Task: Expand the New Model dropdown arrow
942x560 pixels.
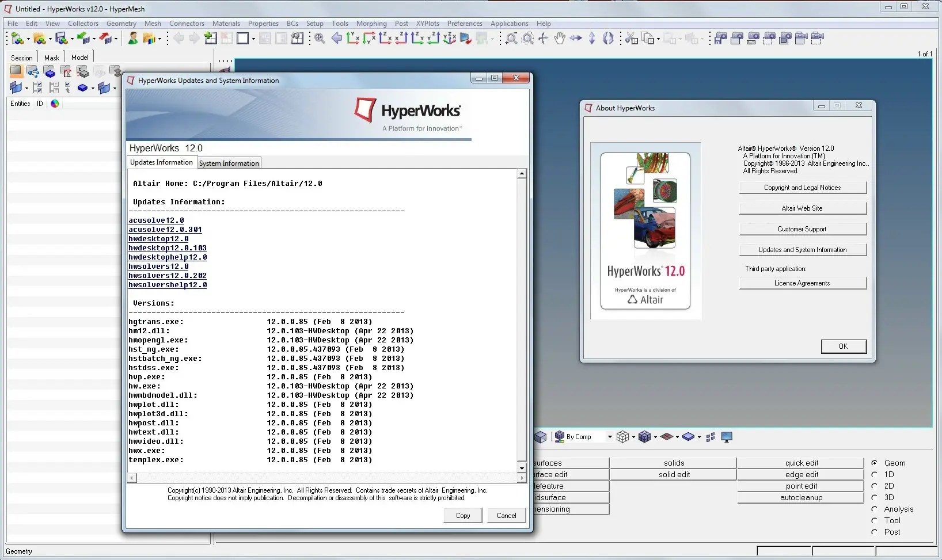Action: [28, 39]
